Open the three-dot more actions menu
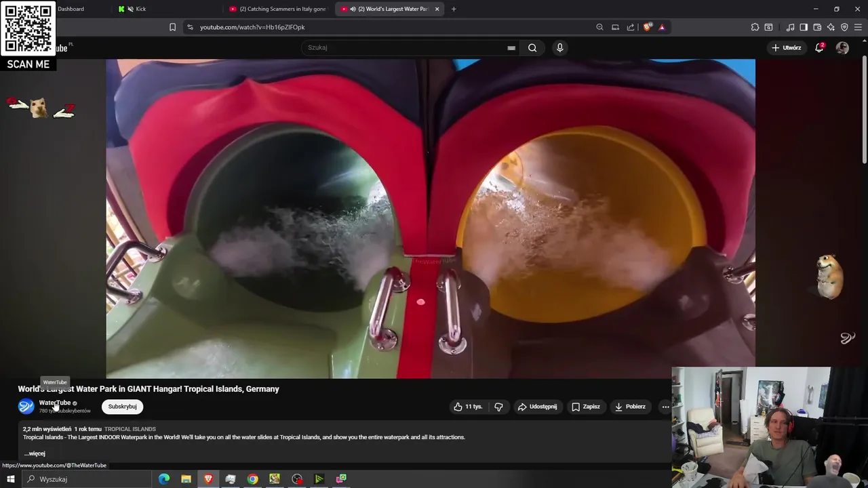This screenshot has width=868, height=488. point(665,407)
